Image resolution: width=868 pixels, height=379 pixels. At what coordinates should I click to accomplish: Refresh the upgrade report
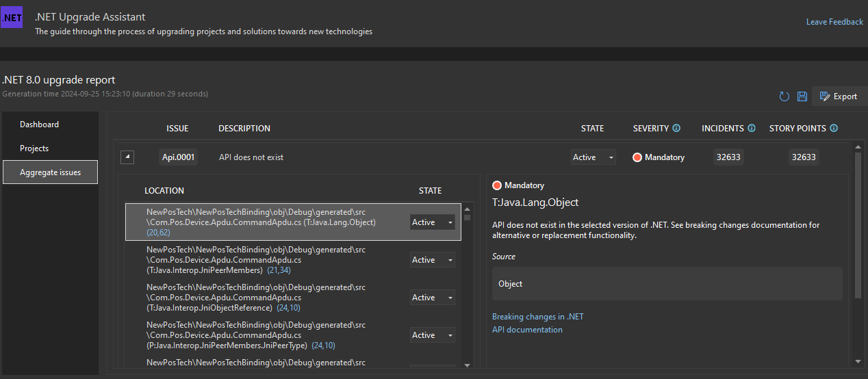[x=784, y=96]
